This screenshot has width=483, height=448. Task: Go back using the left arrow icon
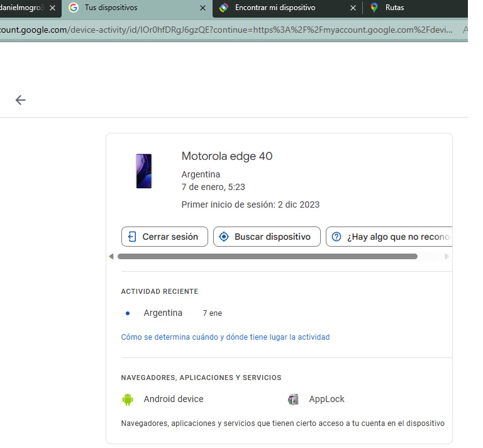(x=20, y=100)
